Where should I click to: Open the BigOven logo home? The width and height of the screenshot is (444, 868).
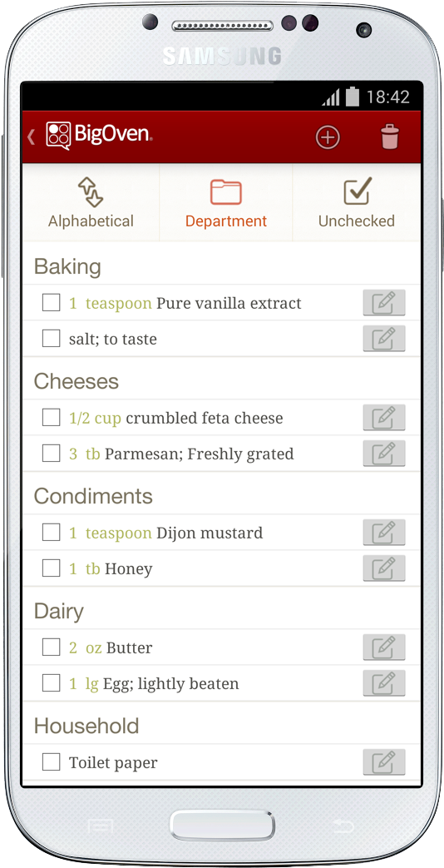pyautogui.click(x=99, y=136)
